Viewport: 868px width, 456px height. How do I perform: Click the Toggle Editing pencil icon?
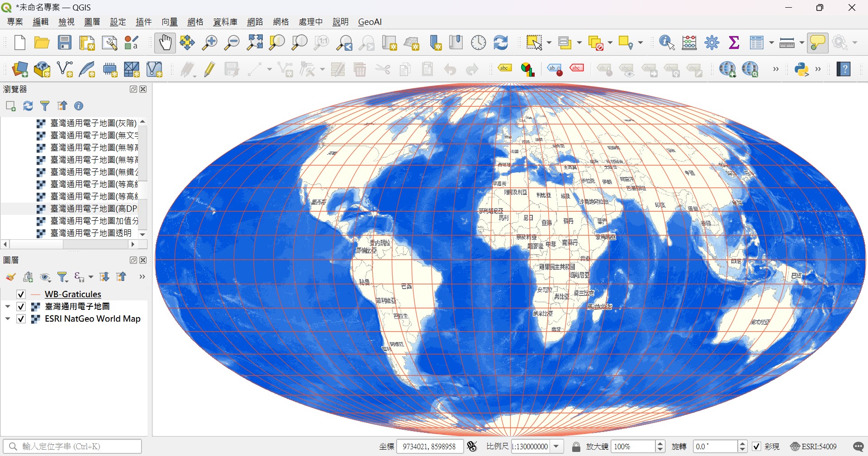[209, 69]
